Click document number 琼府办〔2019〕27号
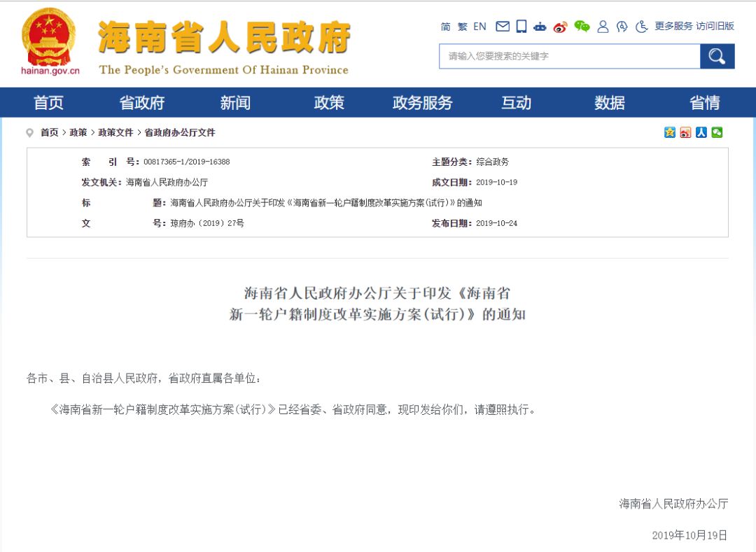Viewport: 756px width, 552px height. pyautogui.click(x=207, y=223)
